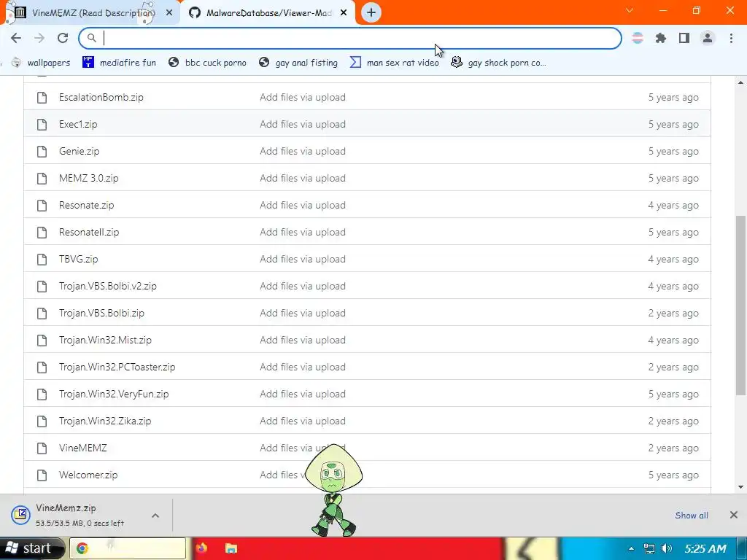This screenshot has width=747, height=560.
Task: Open the Genie.zip file link
Action: pyautogui.click(x=79, y=151)
